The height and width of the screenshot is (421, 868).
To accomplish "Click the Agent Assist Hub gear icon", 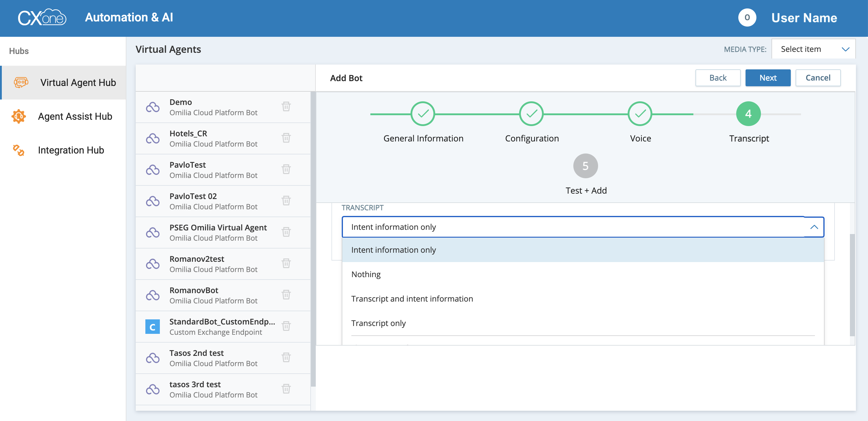I will pyautogui.click(x=19, y=116).
